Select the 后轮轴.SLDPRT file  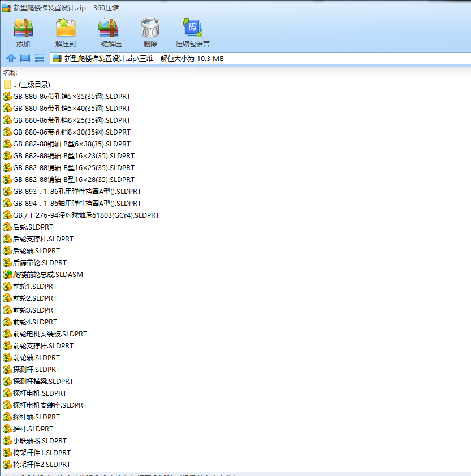(31, 250)
